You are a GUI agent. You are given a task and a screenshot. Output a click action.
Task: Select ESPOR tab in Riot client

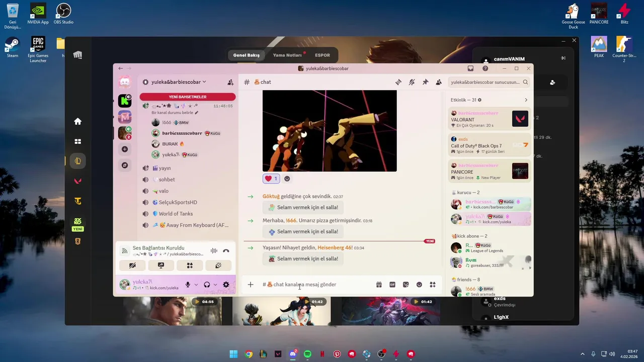(323, 55)
